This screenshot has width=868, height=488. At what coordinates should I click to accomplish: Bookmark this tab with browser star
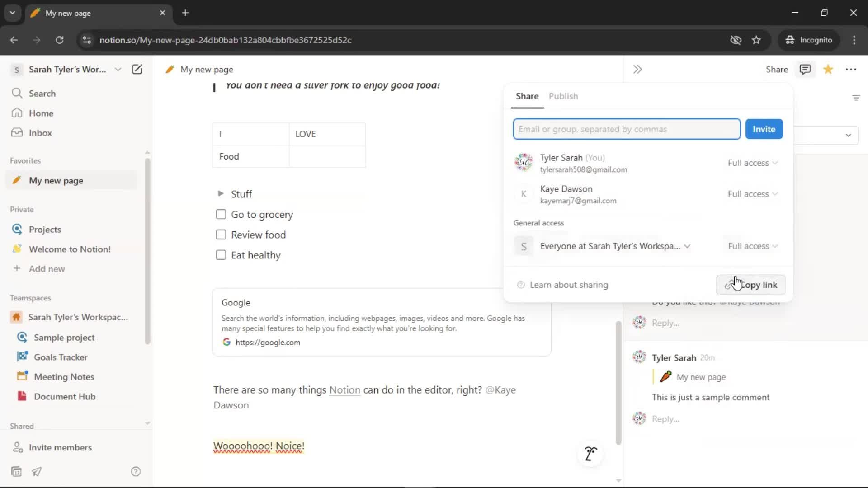pos(756,40)
